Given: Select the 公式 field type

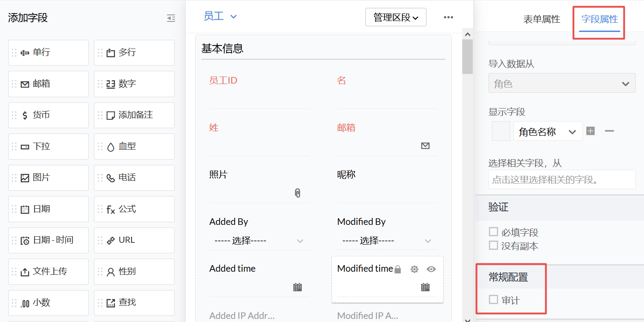Looking at the screenshot, I should pos(134,209).
